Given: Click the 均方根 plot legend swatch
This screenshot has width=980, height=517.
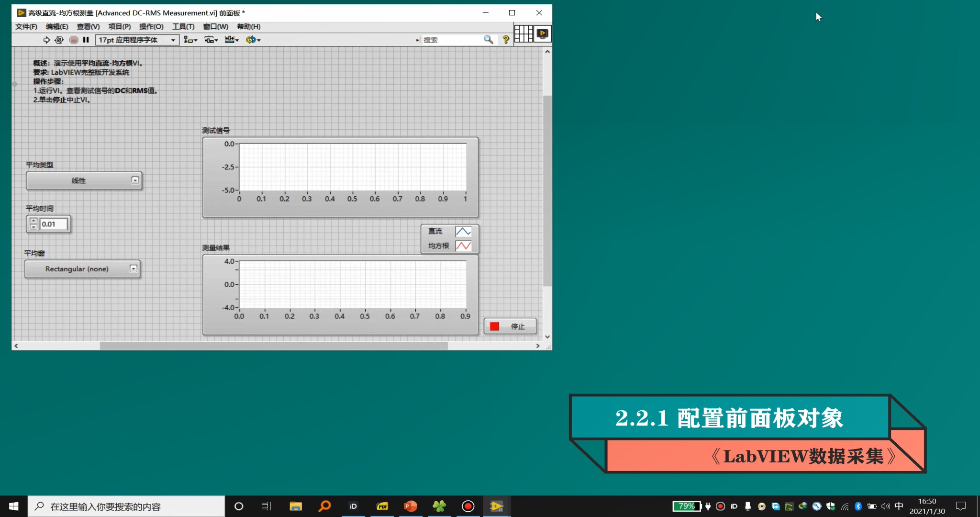Looking at the screenshot, I should (463, 246).
